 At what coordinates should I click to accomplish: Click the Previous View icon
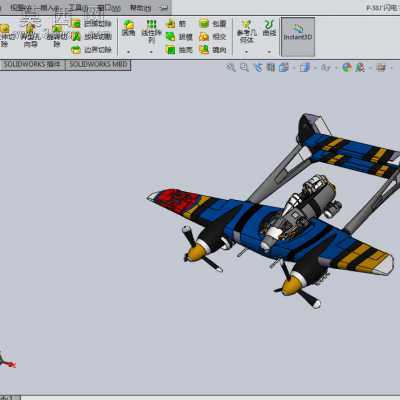pos(258,68)
